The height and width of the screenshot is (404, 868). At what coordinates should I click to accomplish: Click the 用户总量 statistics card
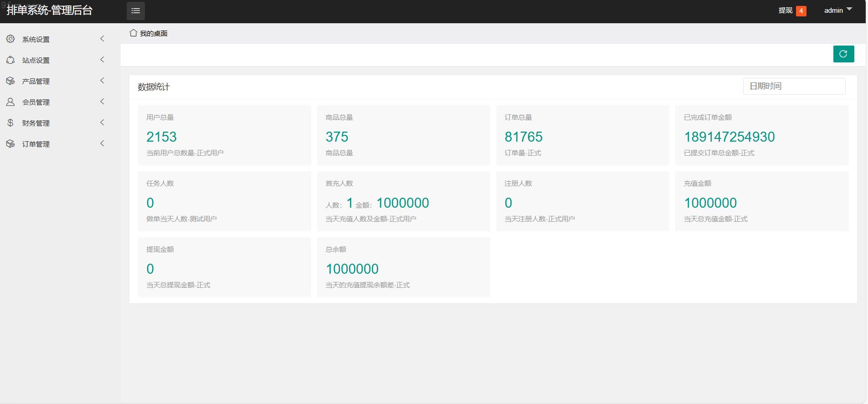(224, 135)
